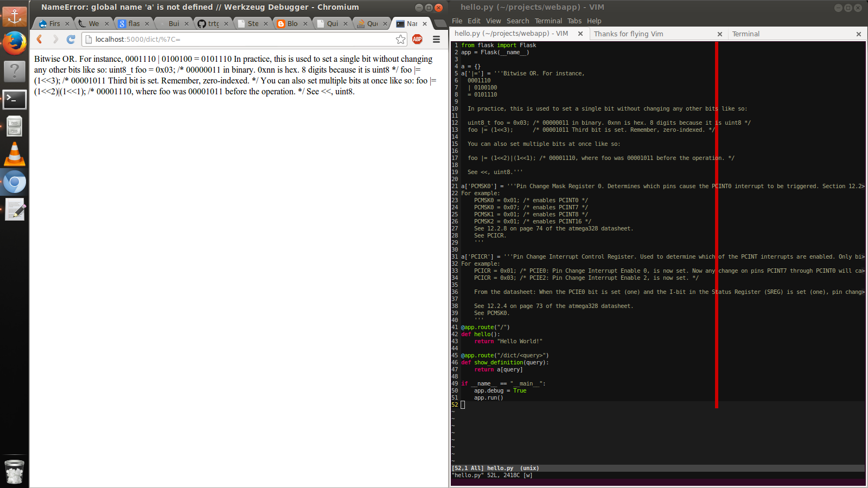Bookmark the page with the star icon
This screenshot has height=488, width=868.
coord(400,39)
